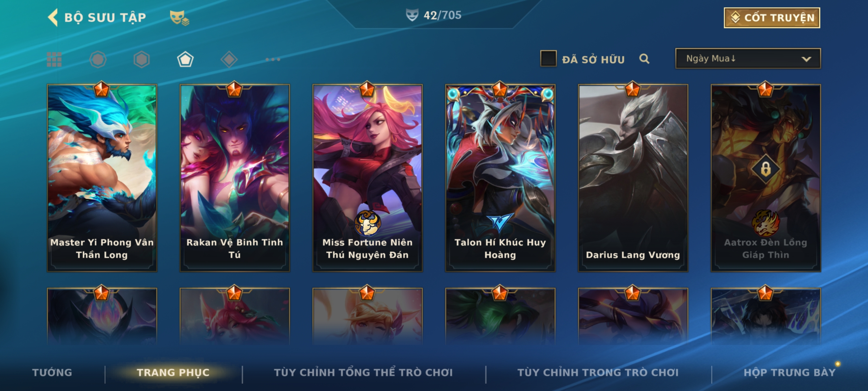Image resolution: width=868 pixels, height=391 pixels.
Task: Open the mask and coins shop icon
Action: (179, 18)
